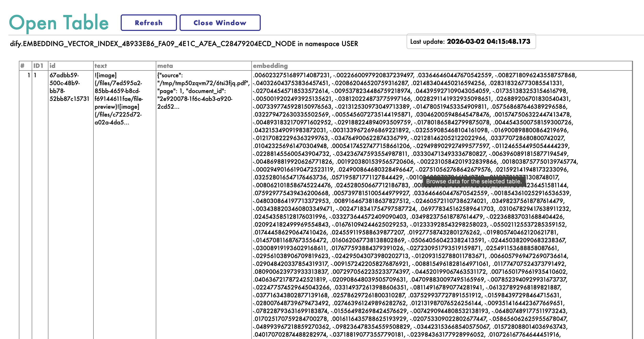Click the text cell with image file preview
The image size is (644, 339).
118,99
